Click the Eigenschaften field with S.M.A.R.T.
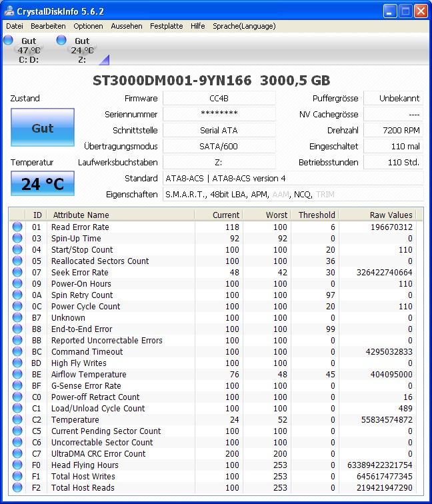The image size is (432, 504). 293,195
